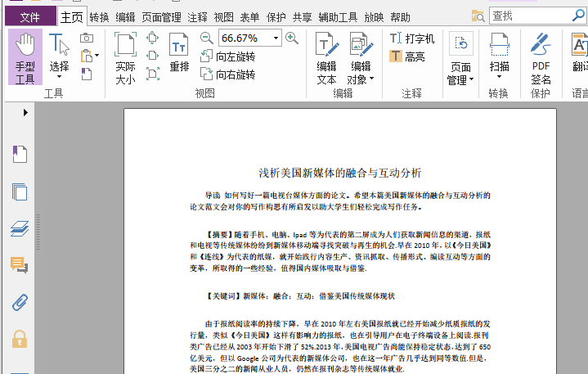Switch to Convert (转换) tab
588x374 pixels.
(x=100, y=17)
